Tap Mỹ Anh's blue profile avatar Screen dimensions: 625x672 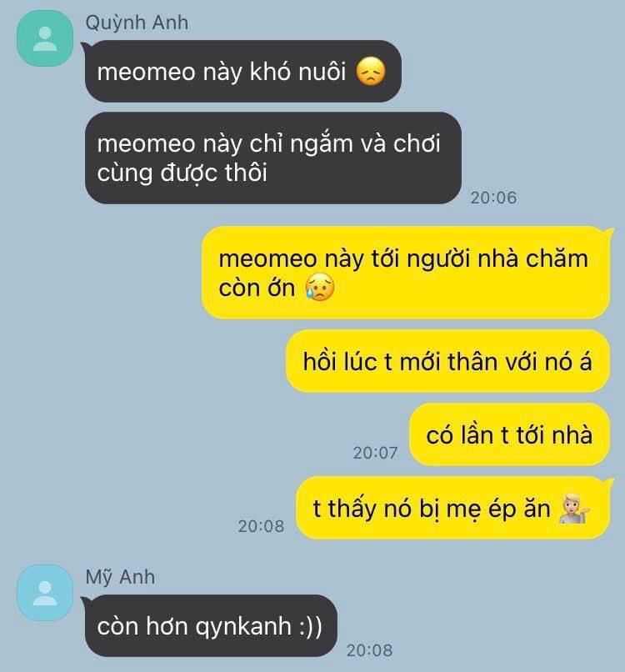tap(45, 593)
